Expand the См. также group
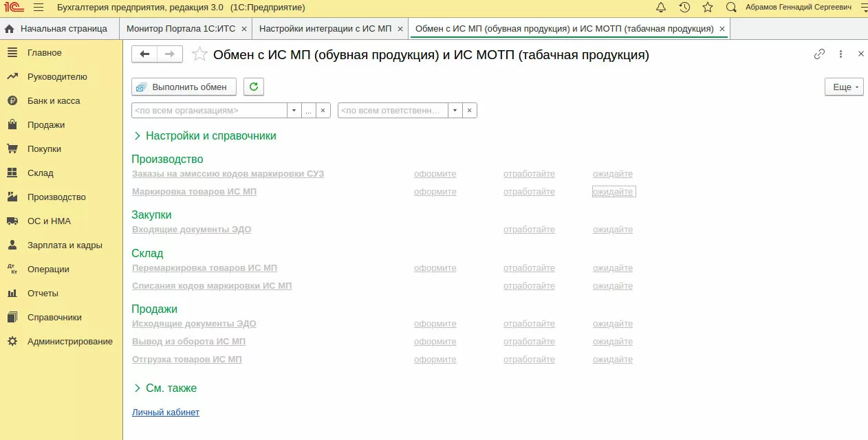The width and height of the screenshot is (868, 440). pyautogui.click(x=165, y=388)
